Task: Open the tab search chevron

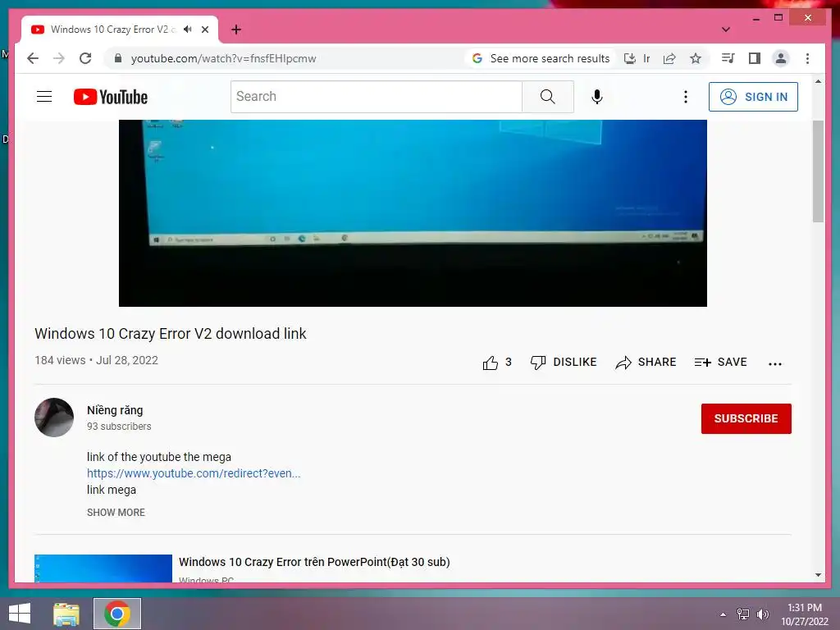Action: [x=726, y=30]
